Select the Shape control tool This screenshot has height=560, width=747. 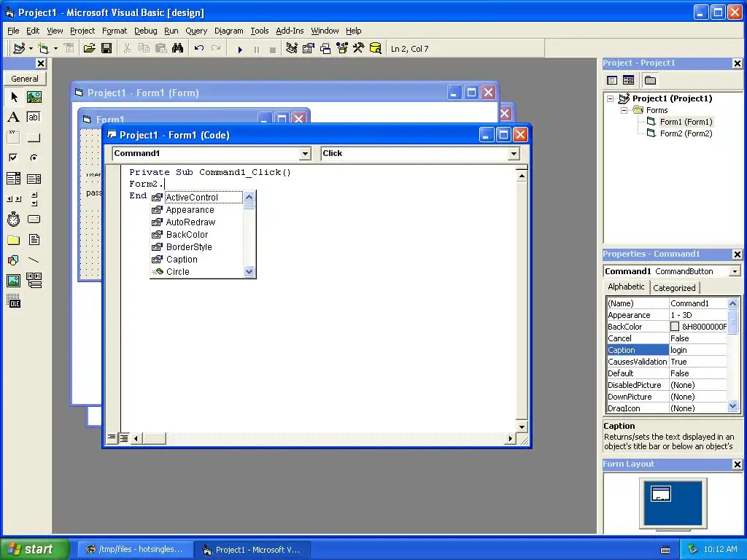click(14, 260)
